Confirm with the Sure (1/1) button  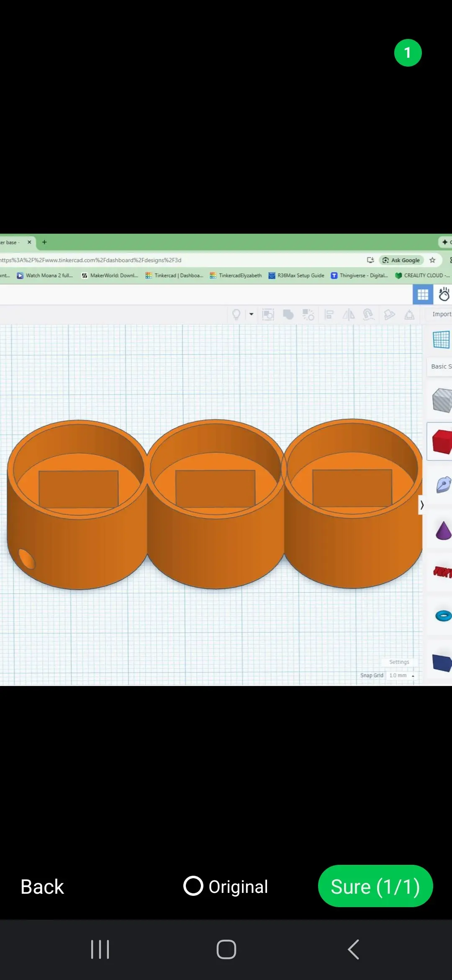click(375, 886)
